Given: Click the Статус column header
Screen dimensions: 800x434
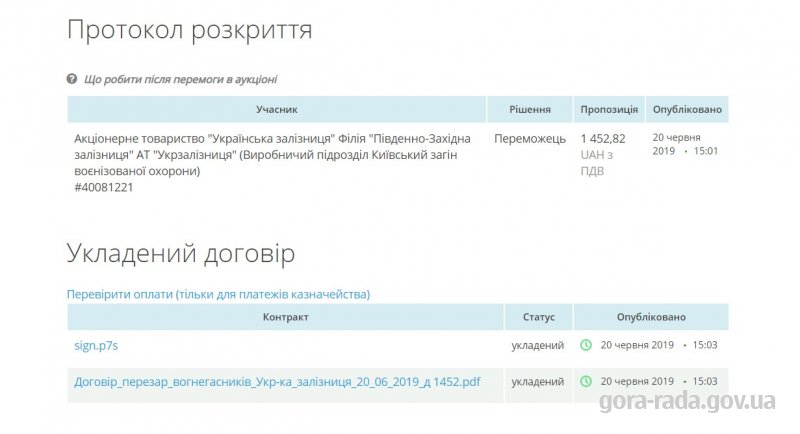Looking at the screenshot, I should [539, 317].
